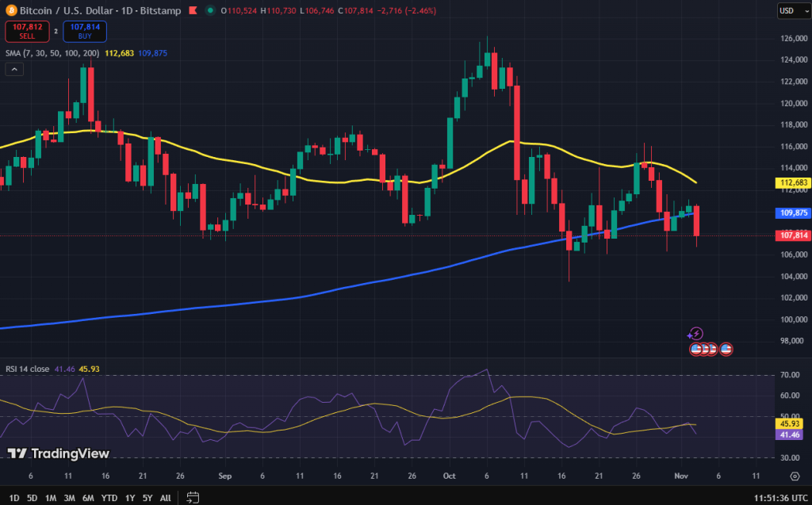Screen dimensions: 812x505
Task: Click the 30.00 RSI scale label
Action: (x=790, y=457)
